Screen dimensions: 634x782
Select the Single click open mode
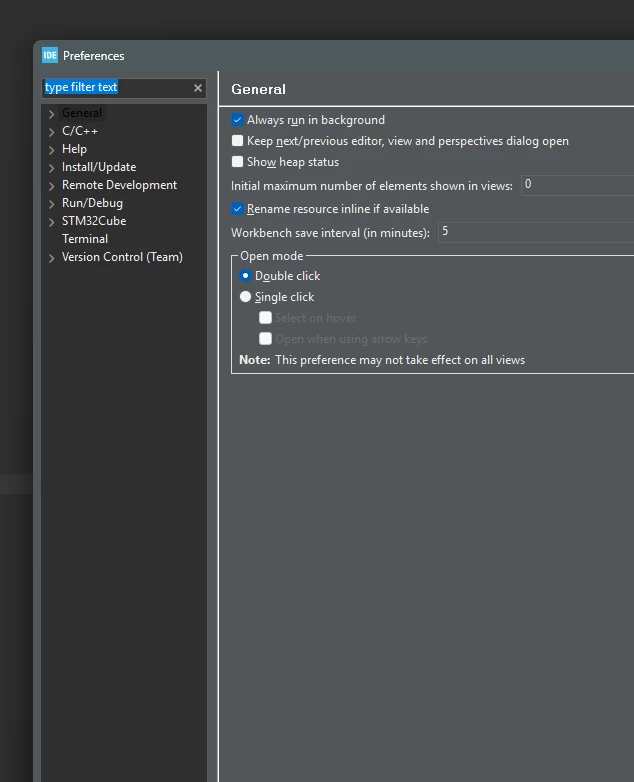coord(245,297)
